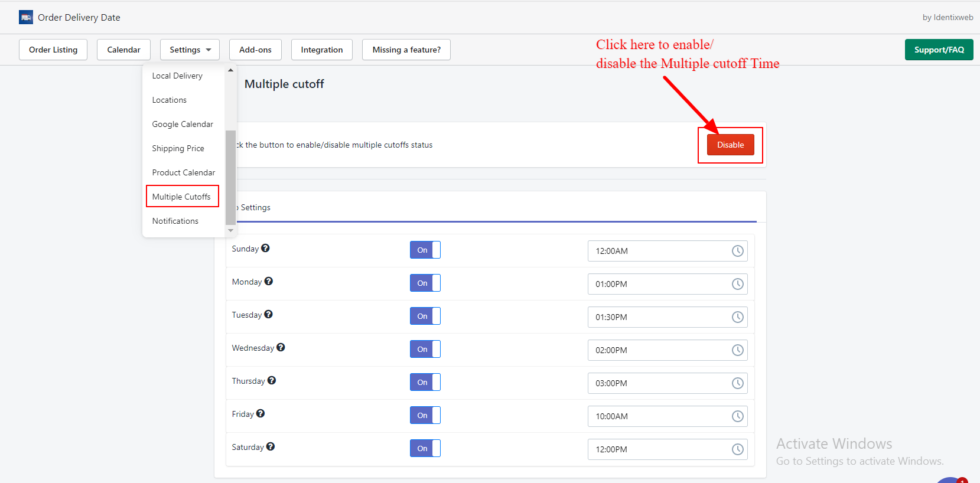Click the 'by Identixweb' text
This screenshot has width=980, height=483.
[x=948, y=17]
